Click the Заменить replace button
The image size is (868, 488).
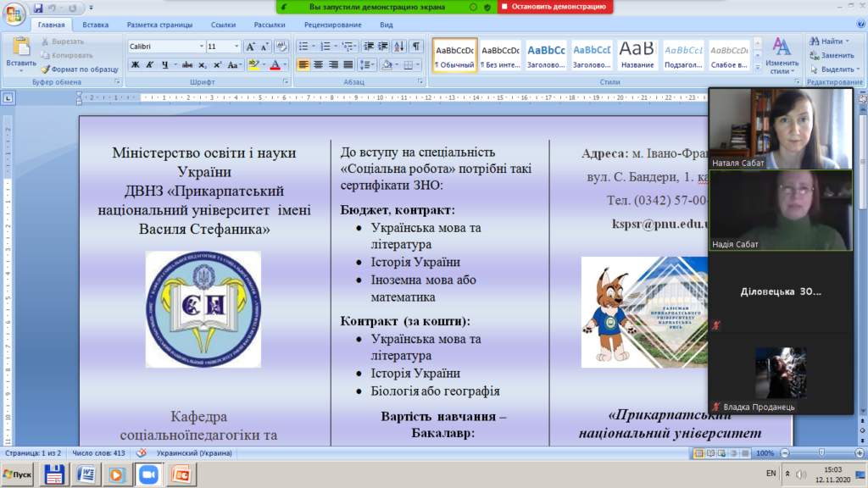click(x=832, y=55)
